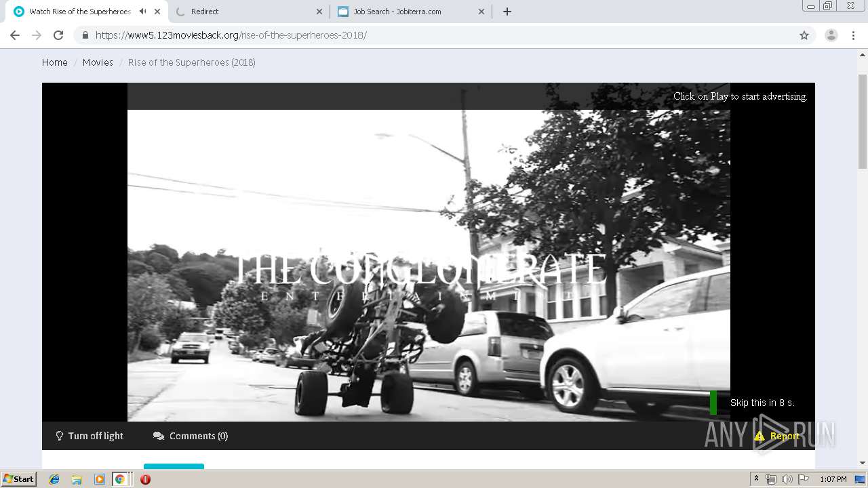The height and width of the screenshot is (488, 868).
Task: Click the network tray icon
Action: (771, 479)
